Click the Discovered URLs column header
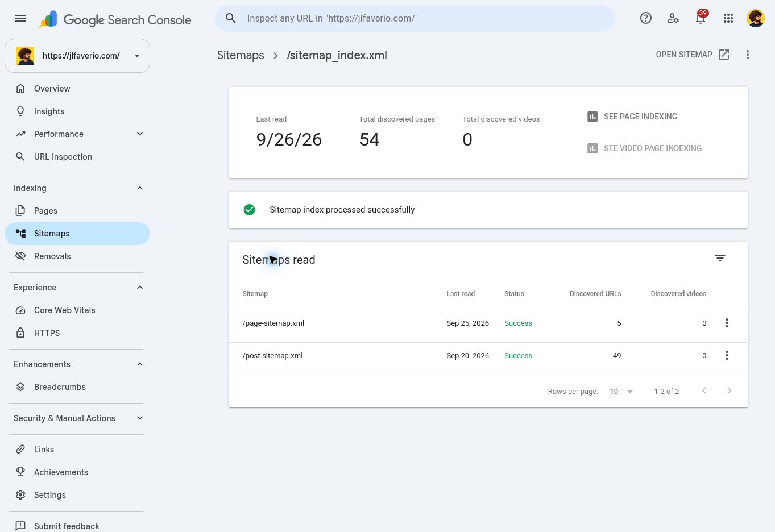The width and height of the screenshot is (775, 532). pyautogui.click(x=595, y=294)
